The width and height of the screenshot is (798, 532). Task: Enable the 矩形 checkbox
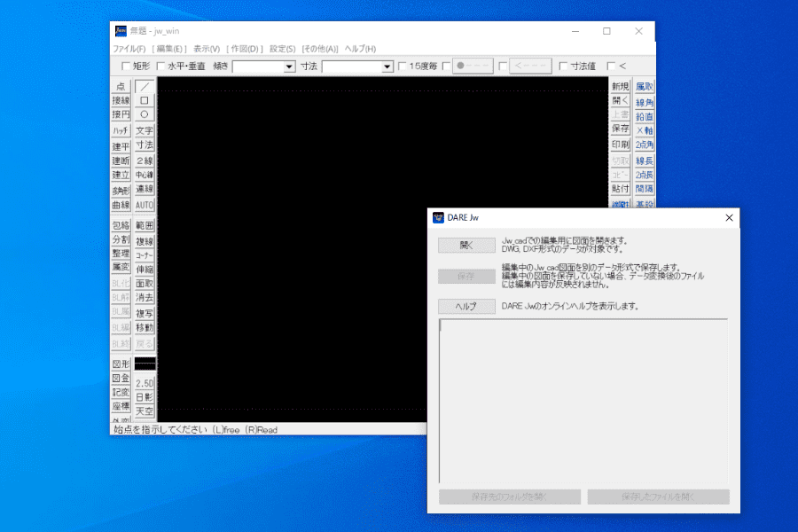(125, 66)
